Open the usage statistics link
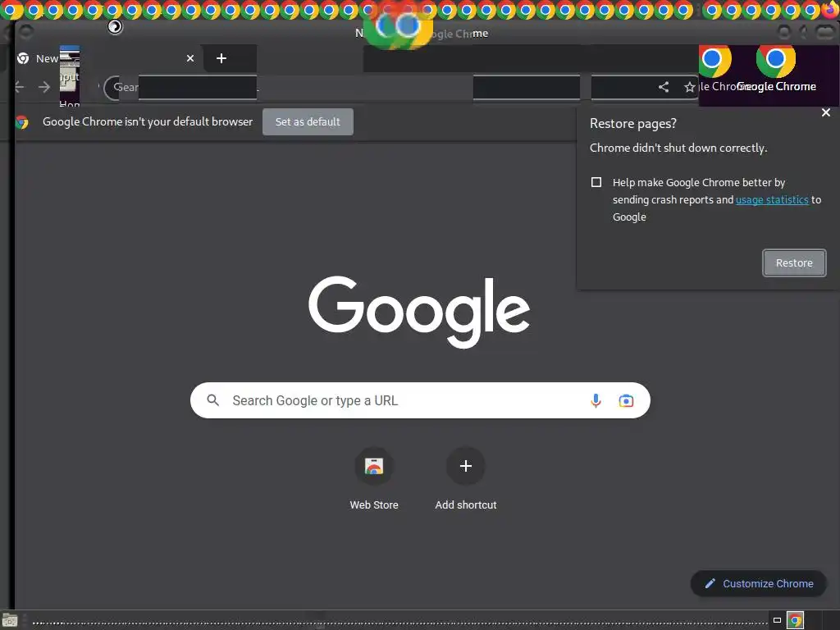840x630 pixels. 772,200
